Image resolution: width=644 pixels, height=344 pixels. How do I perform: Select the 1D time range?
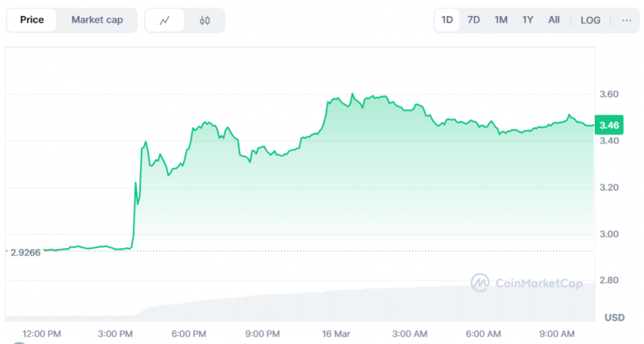tap(447, 20)
